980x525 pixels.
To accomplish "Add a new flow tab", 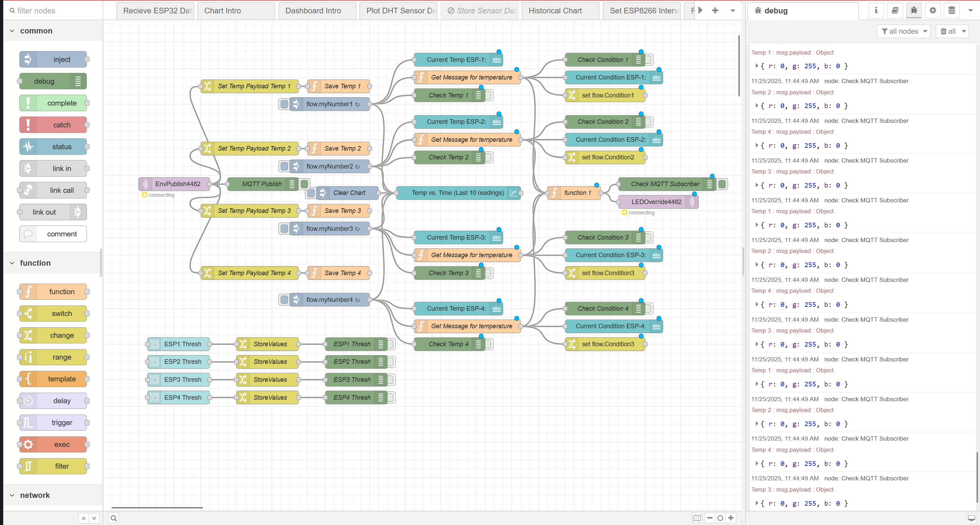I will [x=715, y=10].
